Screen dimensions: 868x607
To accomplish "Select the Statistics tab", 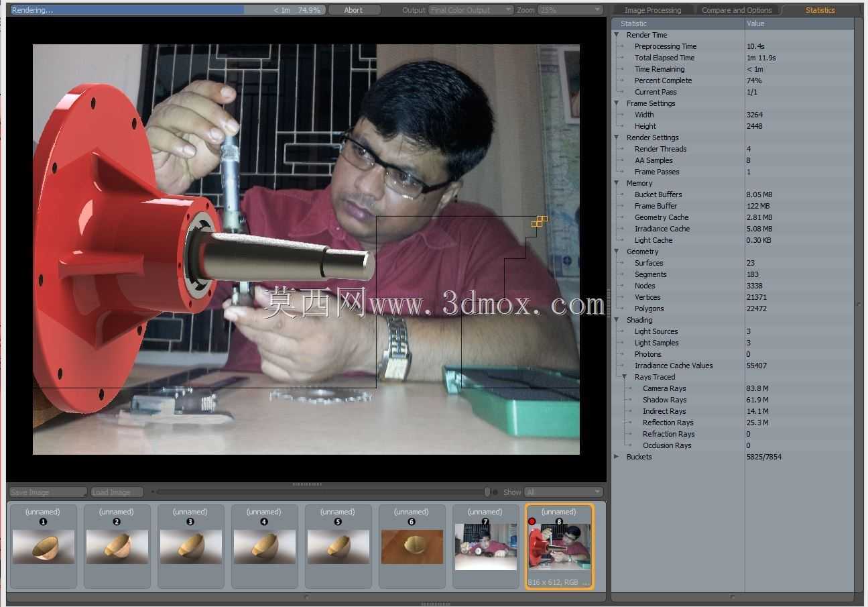I will 820,10.
